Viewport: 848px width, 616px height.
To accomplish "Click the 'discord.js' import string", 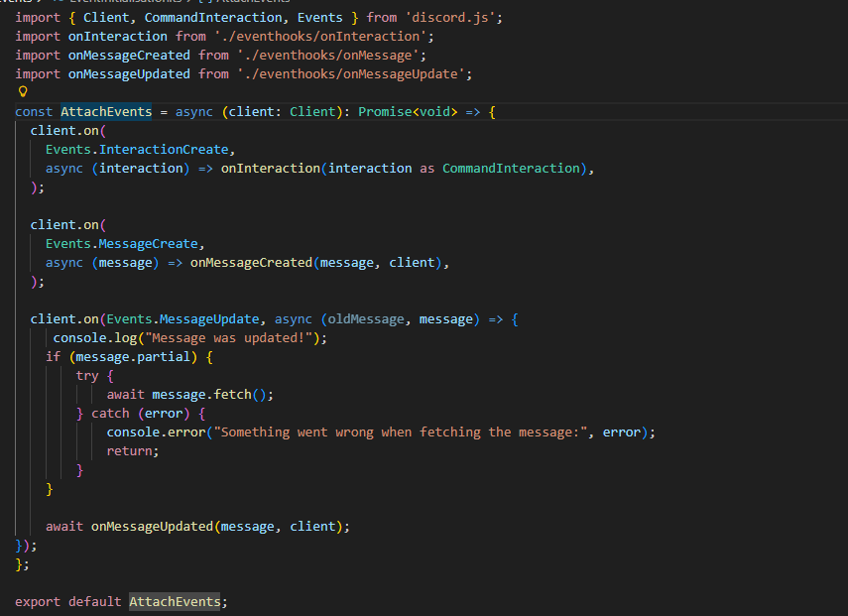I will (450, 18).
